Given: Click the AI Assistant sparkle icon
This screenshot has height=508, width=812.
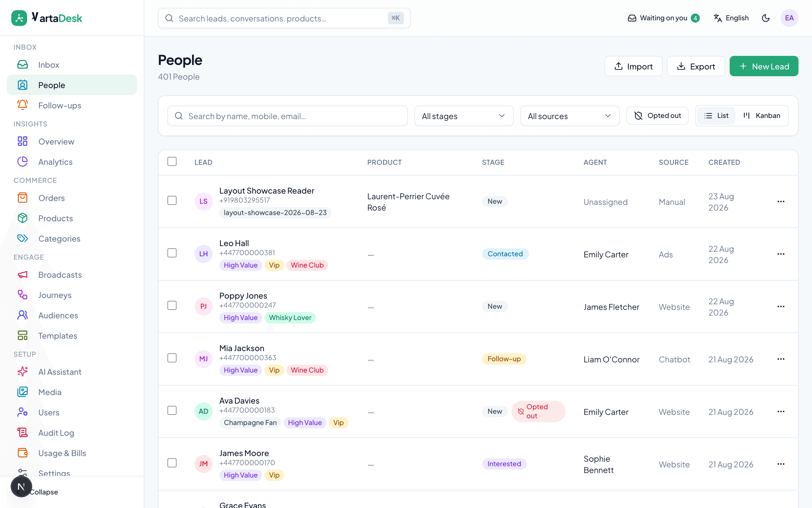Looking at the screenshot, I should (23, 372).
